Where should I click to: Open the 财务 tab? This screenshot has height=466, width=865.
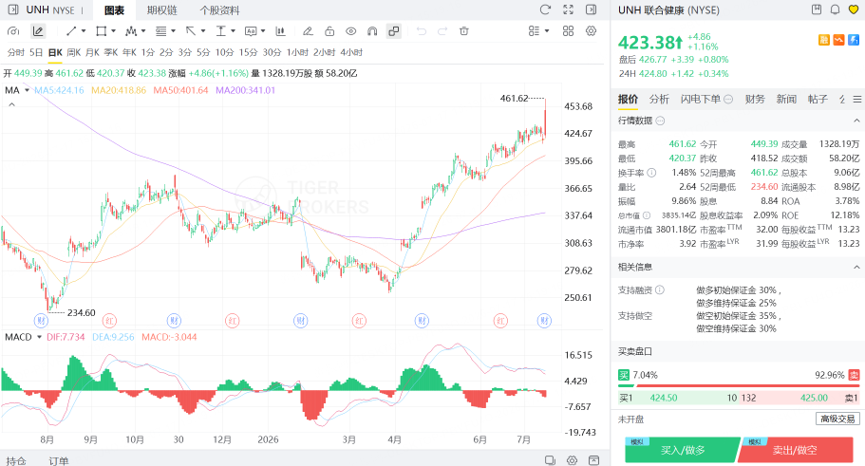[x=755, y=99]
